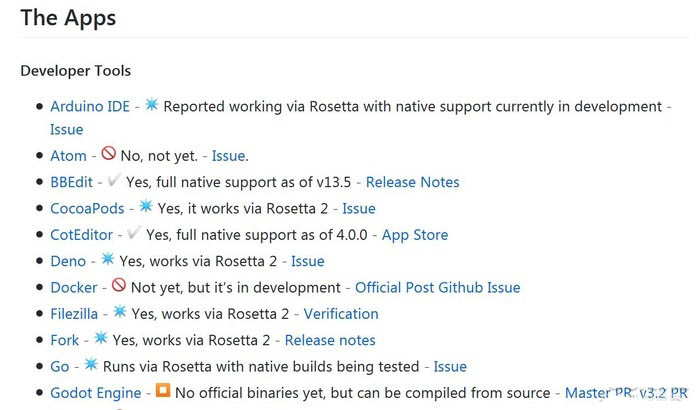Click the red prohibited icon next to Docker

pos(119,285)
